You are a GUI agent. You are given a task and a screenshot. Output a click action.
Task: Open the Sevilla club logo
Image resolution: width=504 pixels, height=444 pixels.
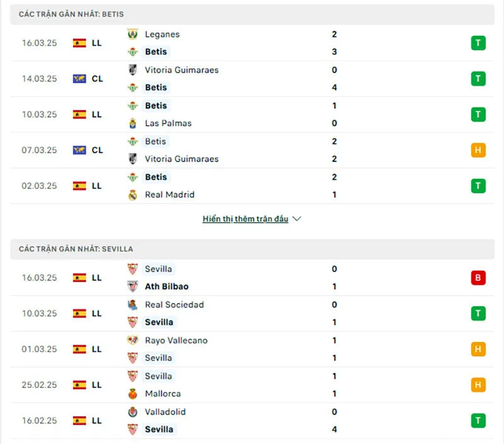point(132,269)
